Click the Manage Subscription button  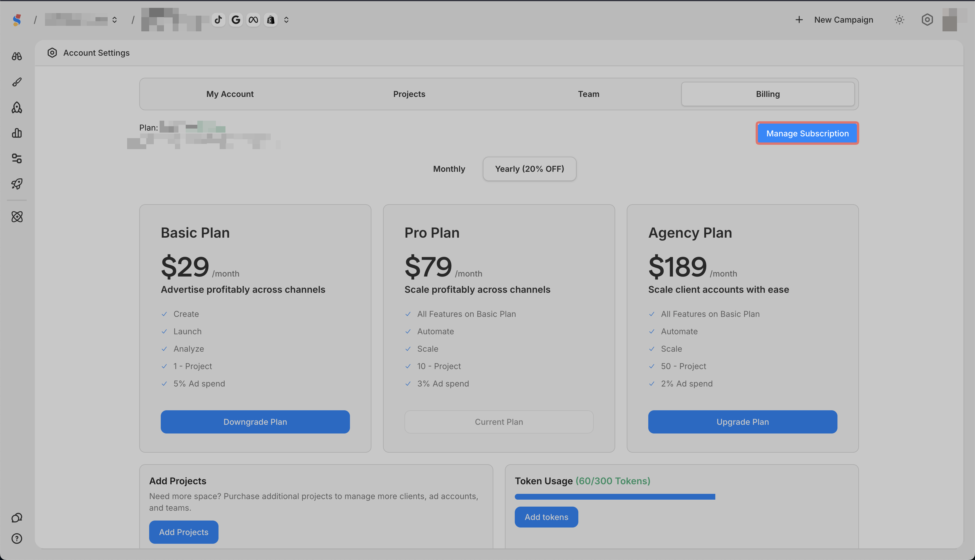coord(807,133)
